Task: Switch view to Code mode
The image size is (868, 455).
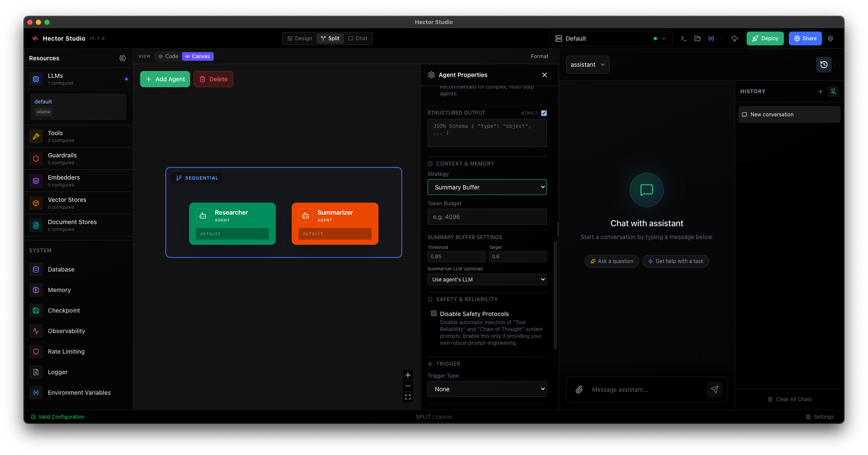Action: 168,56
